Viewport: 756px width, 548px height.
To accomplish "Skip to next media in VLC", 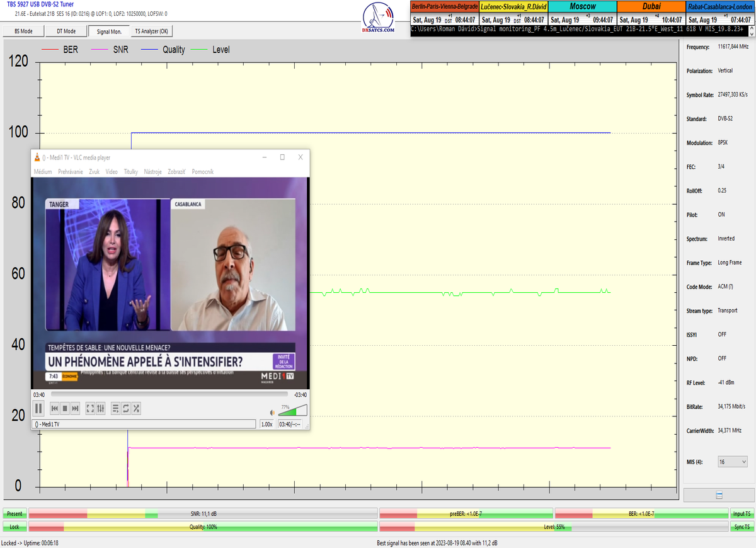I will (x=76, y=409).
